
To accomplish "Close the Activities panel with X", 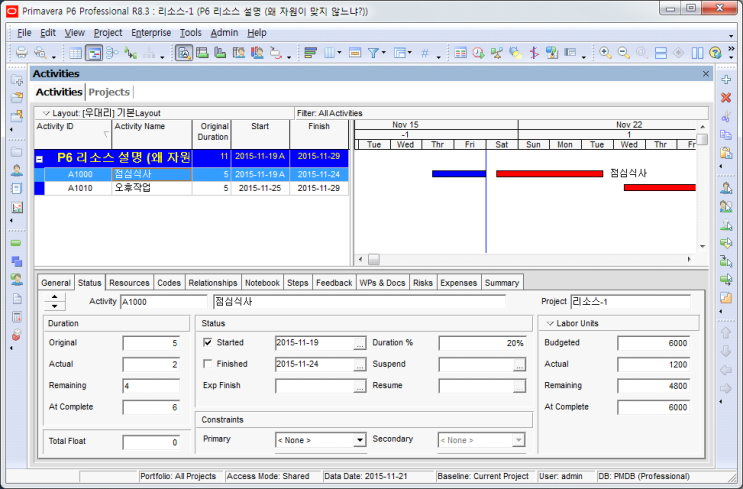I will [706, 73].
